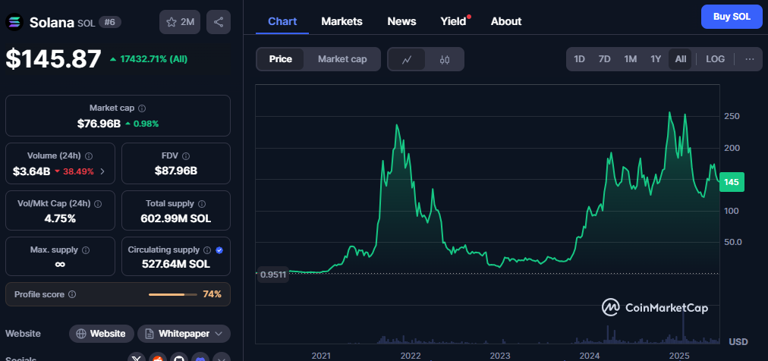Viewport: 768px width, 361px height.
Task: Enable LOG scale on chart
Action: coord(715,59)
